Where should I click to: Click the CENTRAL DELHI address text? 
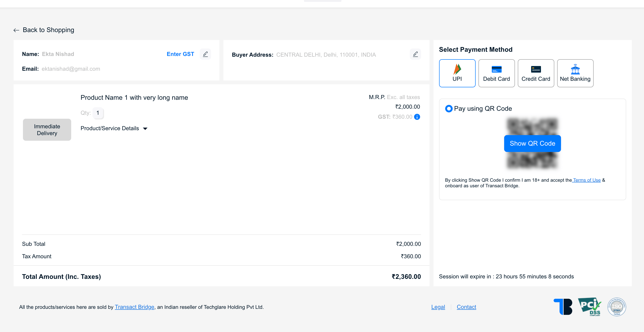326,55
